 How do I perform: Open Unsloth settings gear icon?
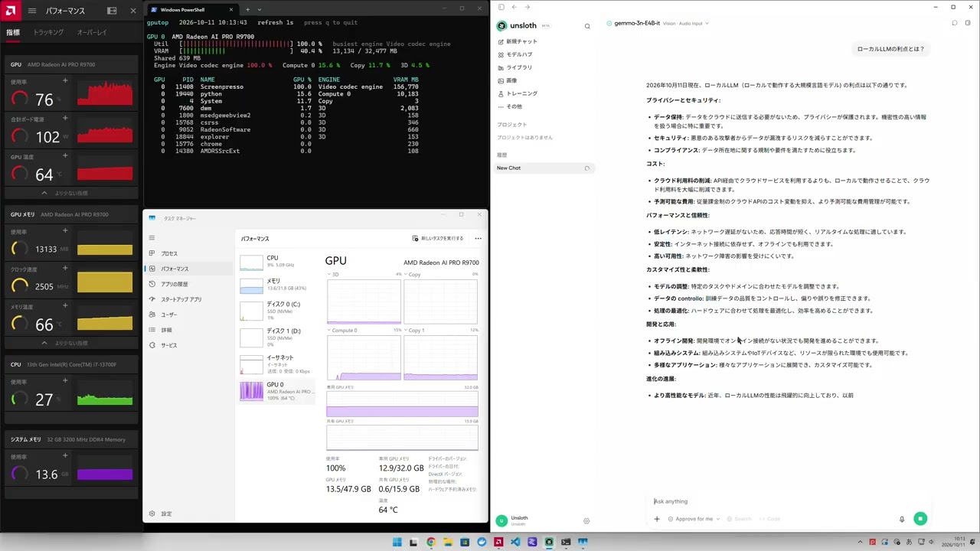coord(586,521)
